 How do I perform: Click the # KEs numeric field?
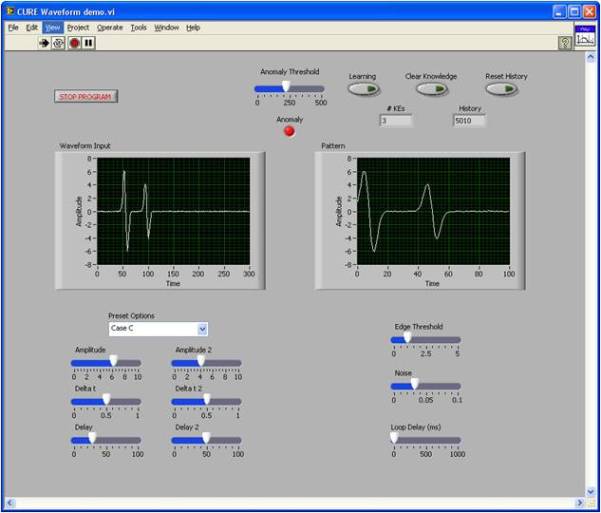pyautogui.click(x=395, y=121)
